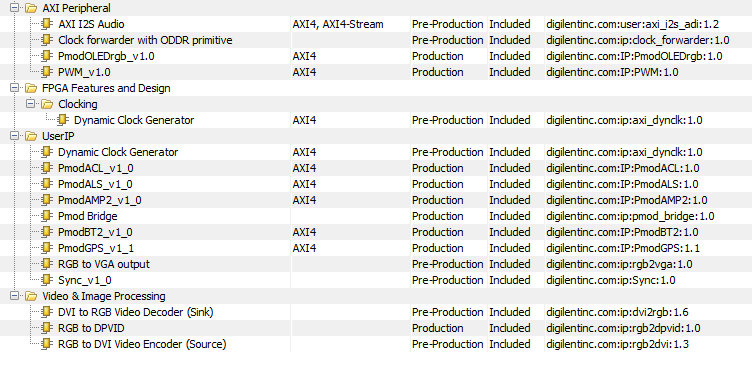Select Dynamic Clock Generator under Clocking
This screenshot has height=370, width=752.
134,120
